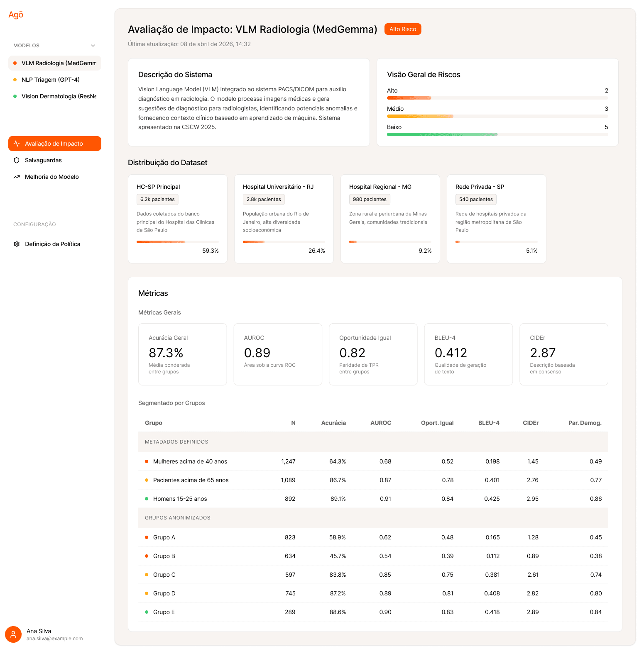Screen dimensions: 644x651
Task: Open the Hospital Universitário - RJ card
Action: (284, 219)
